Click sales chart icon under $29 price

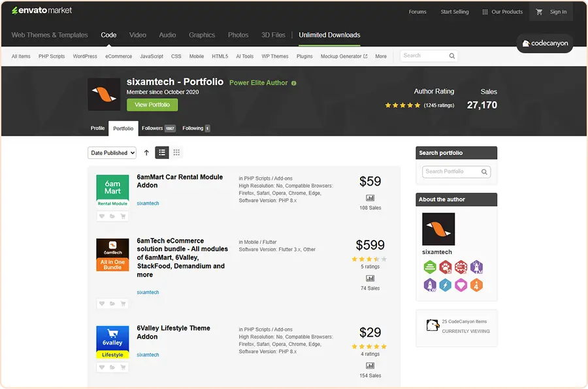(370, 365)
